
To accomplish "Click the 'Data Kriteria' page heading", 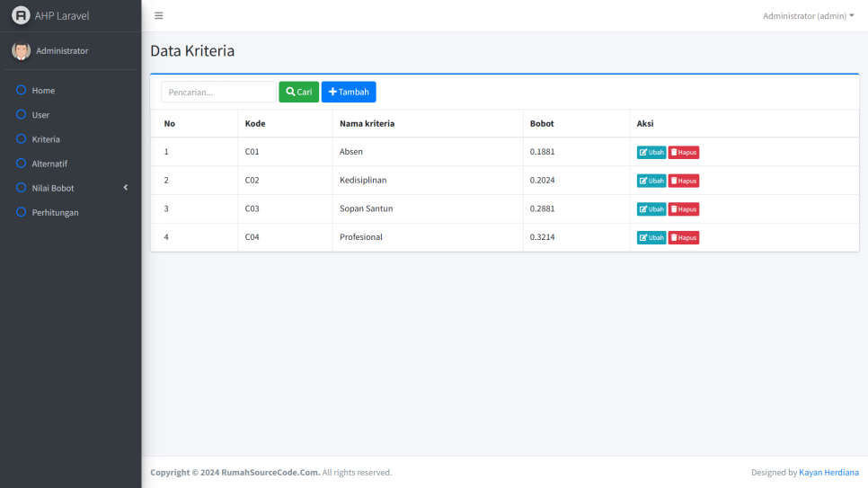I will pyautogui.click(x=192, y=51).
